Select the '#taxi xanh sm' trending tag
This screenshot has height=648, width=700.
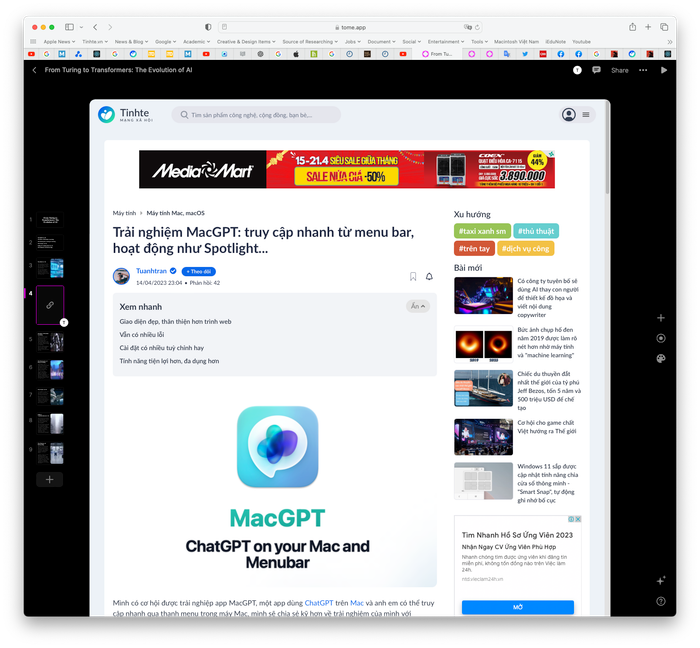tap(482, 231)
